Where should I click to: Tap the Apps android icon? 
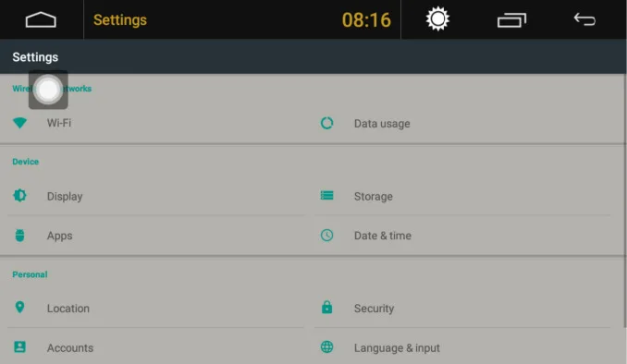19,236
